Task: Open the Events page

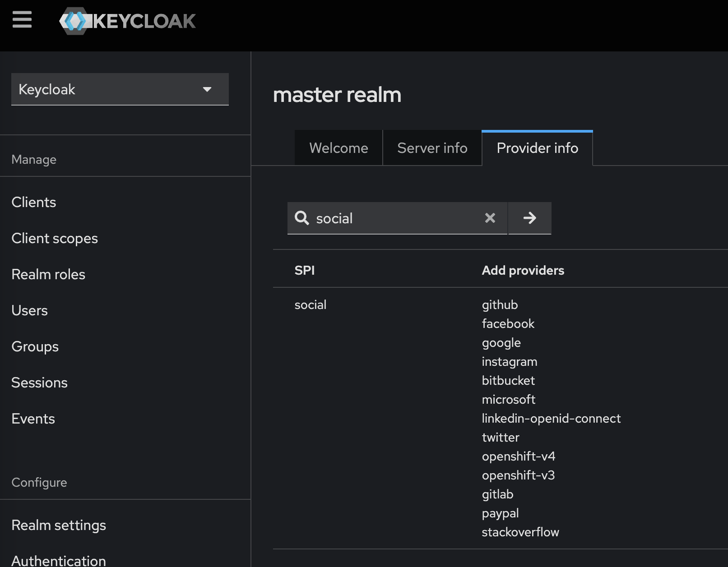Action: pos(33,419)
